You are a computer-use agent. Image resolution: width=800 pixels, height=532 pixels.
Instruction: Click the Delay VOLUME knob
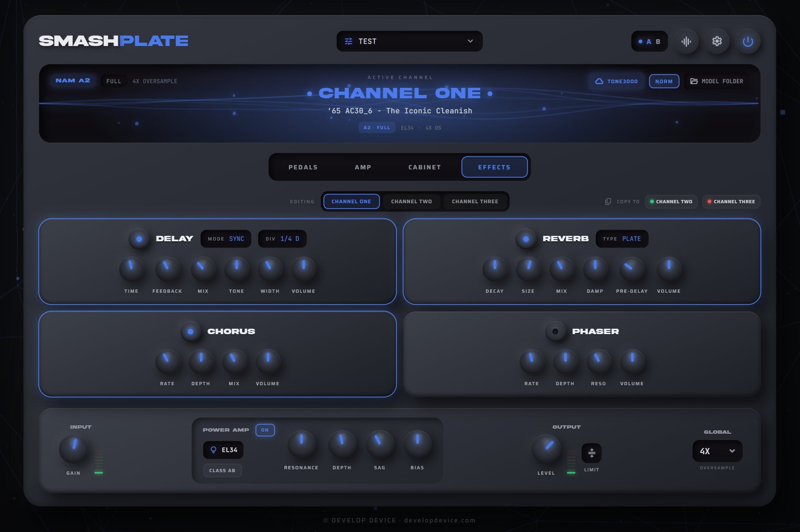pos(304,269)
